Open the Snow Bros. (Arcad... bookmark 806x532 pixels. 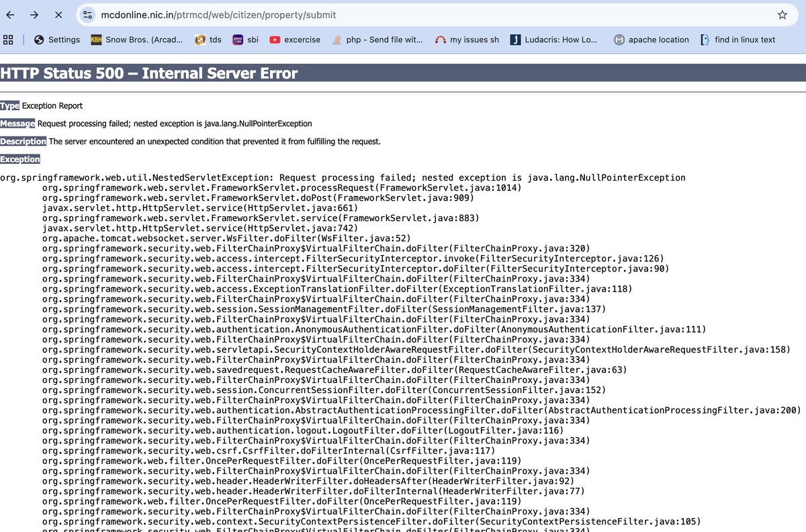coord(136,40)
